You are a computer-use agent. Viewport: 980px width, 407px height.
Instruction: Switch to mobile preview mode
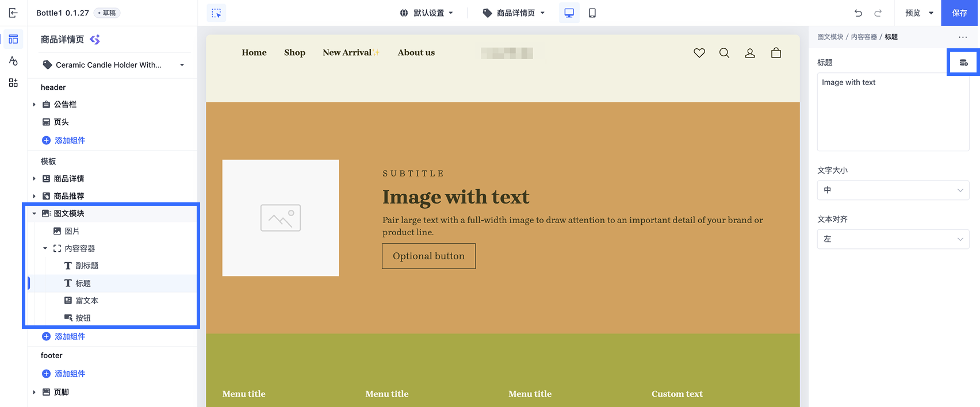click(592, 13)
